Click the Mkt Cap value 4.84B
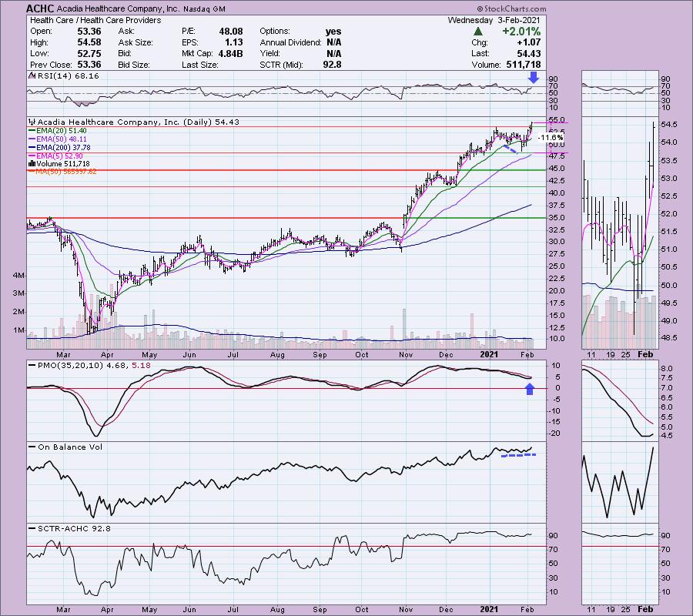The image size is (693, 616). pyautogui.click(x=230, y=53)
